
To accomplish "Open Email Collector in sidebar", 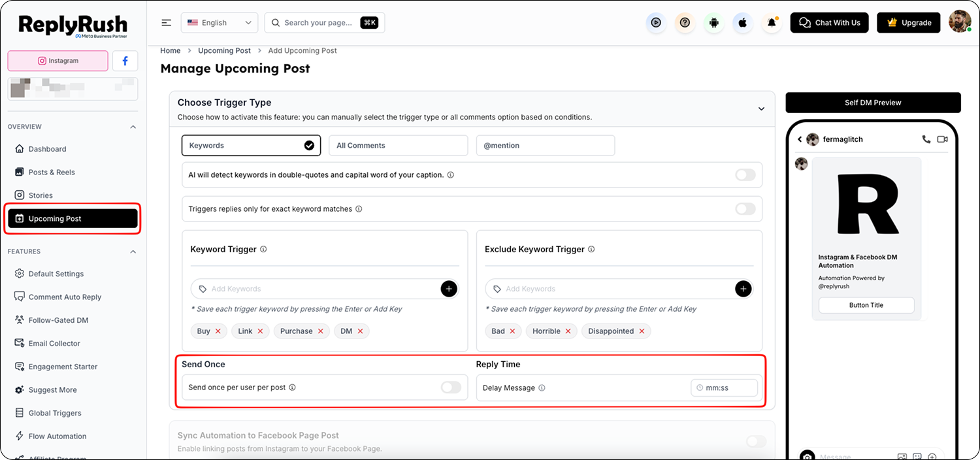I will coord(54,344).
